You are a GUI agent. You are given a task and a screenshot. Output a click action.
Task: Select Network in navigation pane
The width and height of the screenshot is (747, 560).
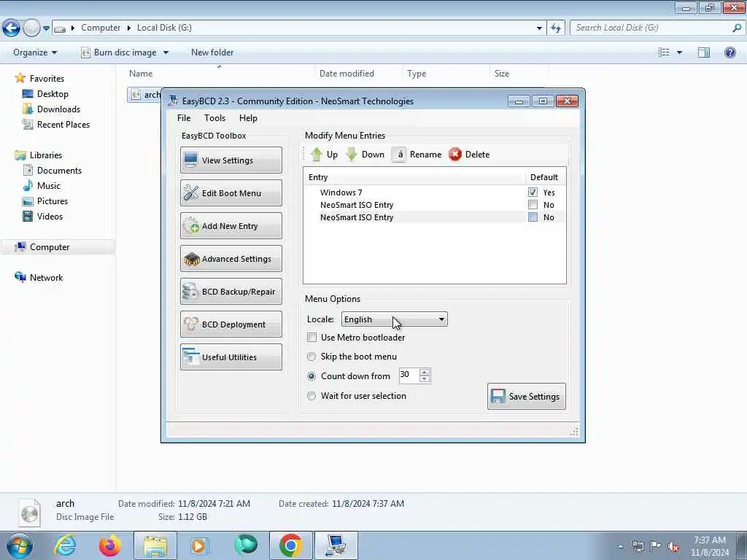pyautogui.click(x=46, y=278)
